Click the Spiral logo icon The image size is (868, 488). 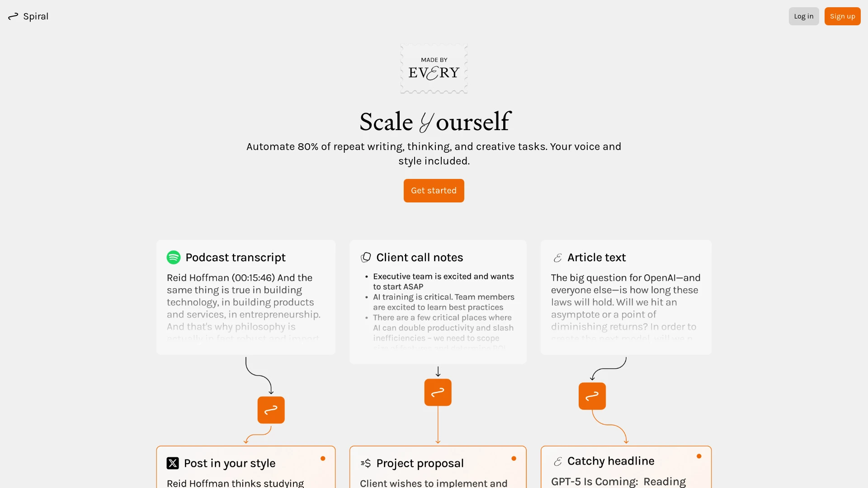[x=13, y=16]
